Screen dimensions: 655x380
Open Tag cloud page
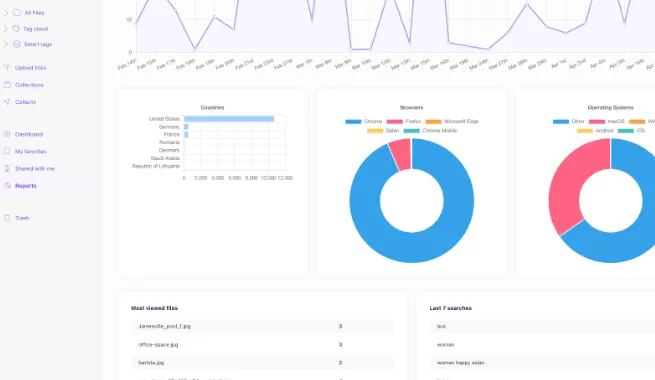36,29
